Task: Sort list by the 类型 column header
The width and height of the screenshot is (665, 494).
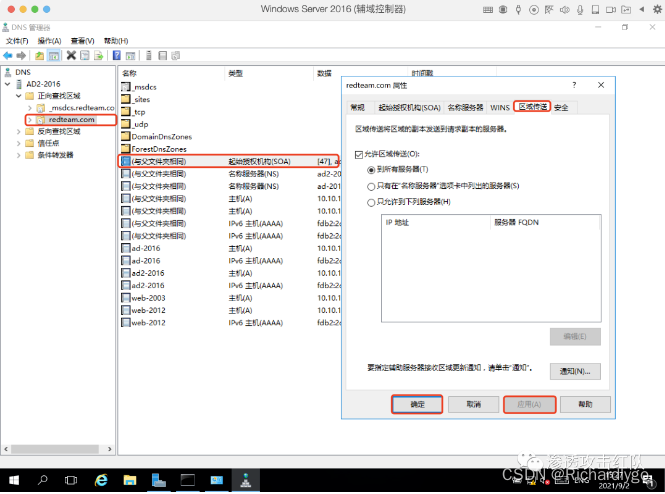Action: click(x=268, y=73)
